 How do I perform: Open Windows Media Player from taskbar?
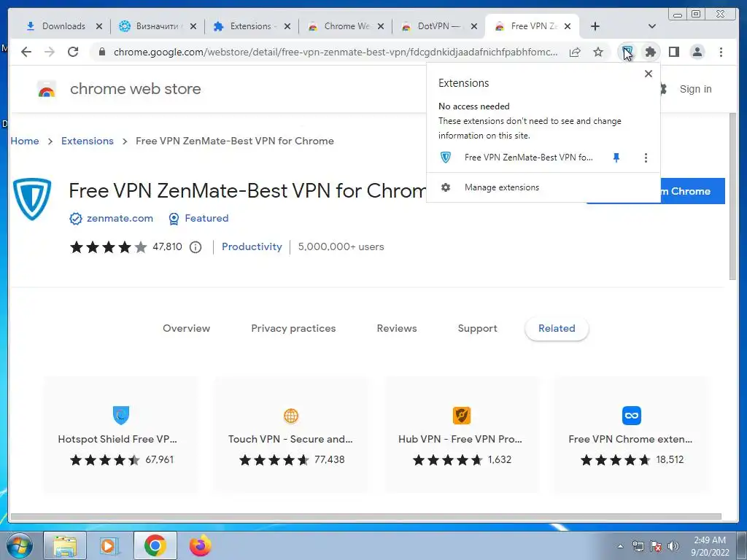pos(109,545)
